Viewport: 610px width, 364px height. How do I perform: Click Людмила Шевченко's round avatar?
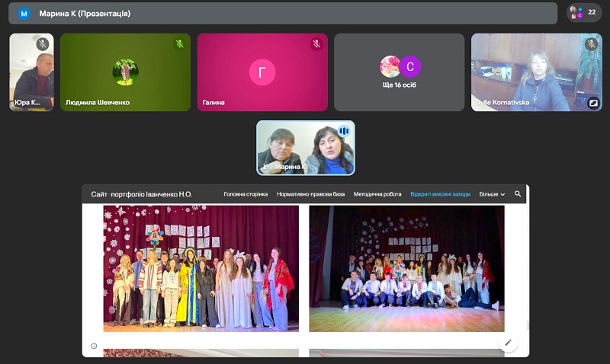coord(125,72)
